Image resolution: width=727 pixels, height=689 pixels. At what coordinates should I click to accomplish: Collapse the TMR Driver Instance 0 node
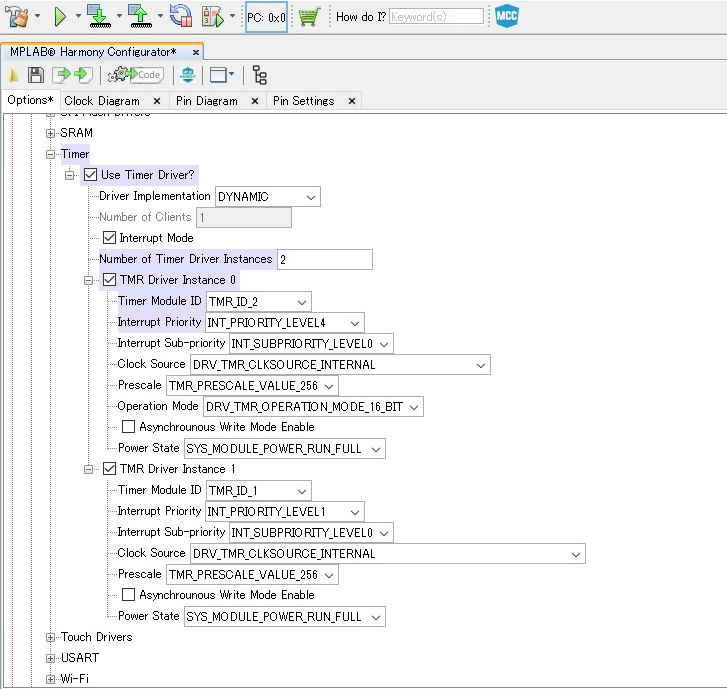point(89,281)
